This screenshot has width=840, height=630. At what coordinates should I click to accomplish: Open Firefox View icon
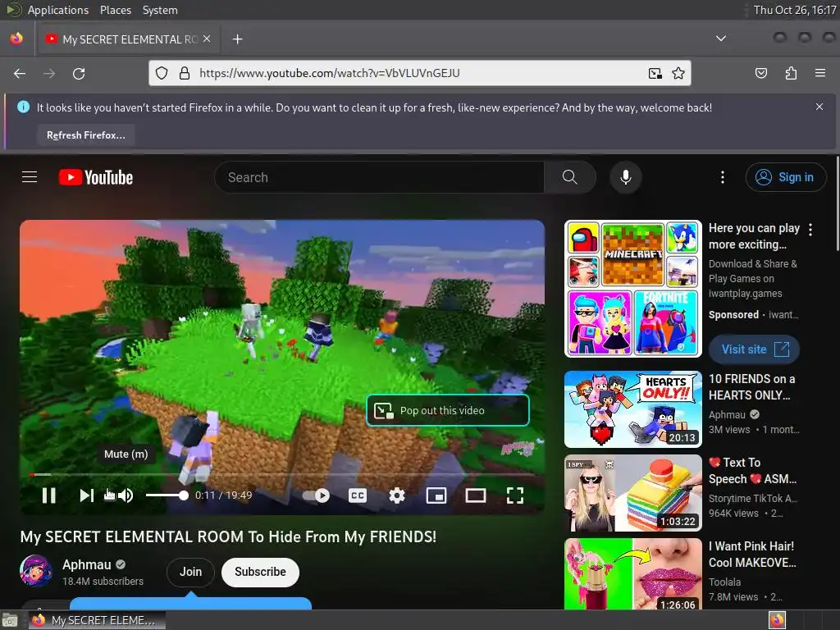[16, 39]
